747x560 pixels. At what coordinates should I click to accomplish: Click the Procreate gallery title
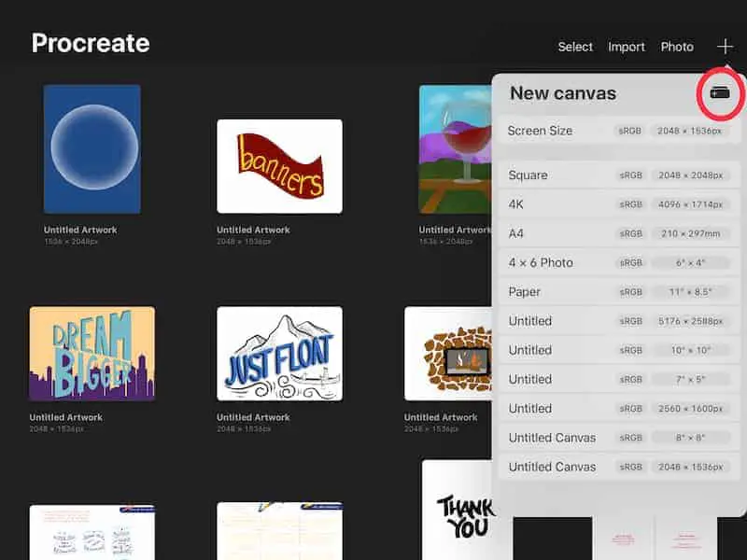[91, 43]
